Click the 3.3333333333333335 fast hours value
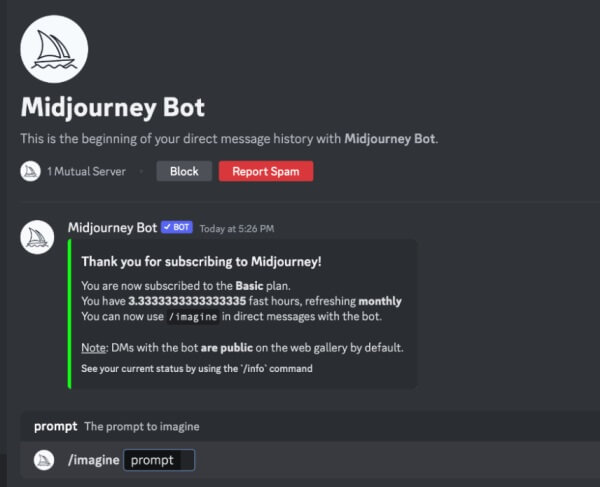 (x=187, y=301)
